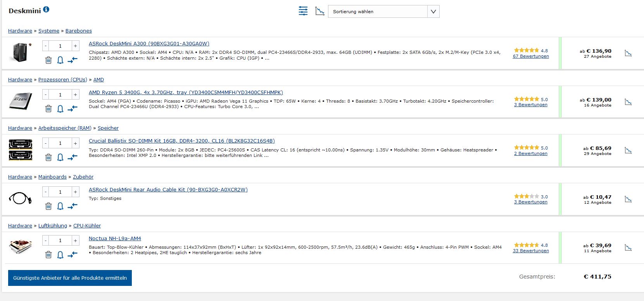Set price alert bell for Crucial Ballistix
This screenshot has height=301, width=644.
(x=60, y=157)
